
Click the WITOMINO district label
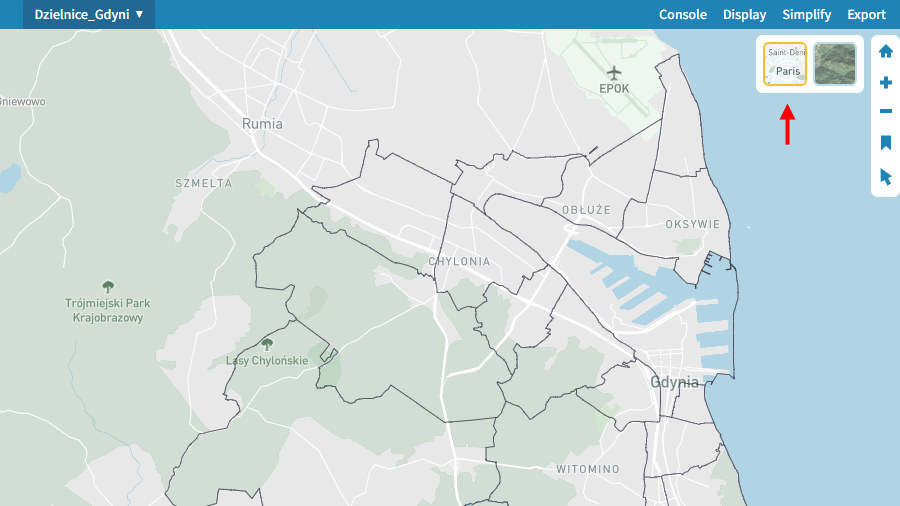click(x=587, y=469)
